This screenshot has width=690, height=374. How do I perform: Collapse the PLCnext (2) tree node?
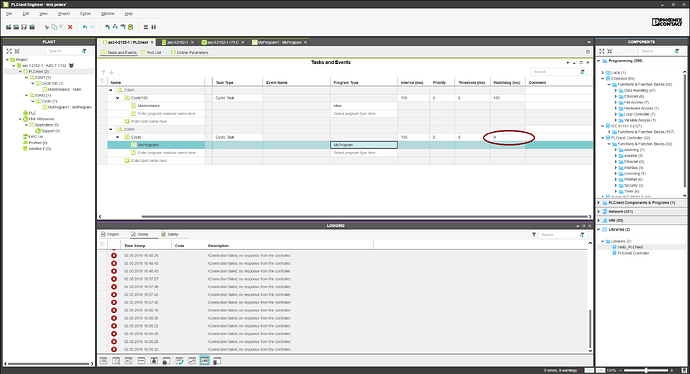coord(20,71)
